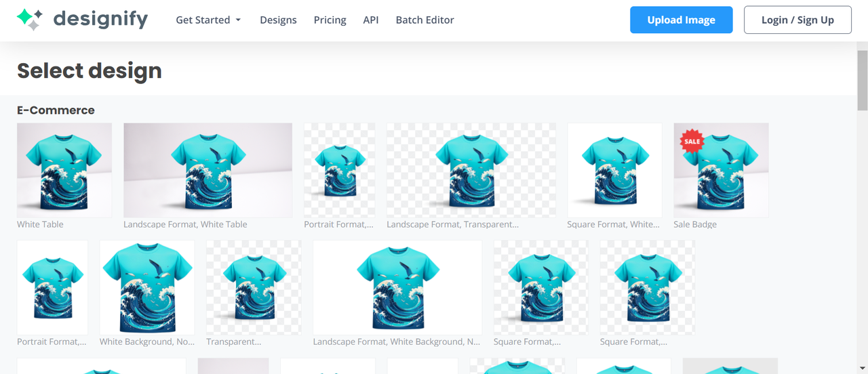Image resolution: width=868 pixels, height=374 pixels.
Task: Select the Landscape Format, Transparent design
Action: coord(471,170)
